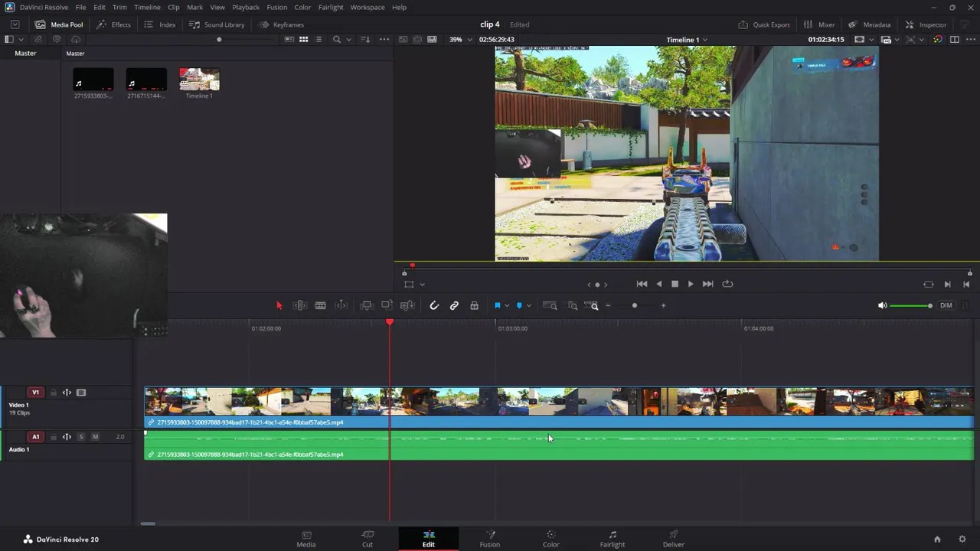This screenshot has width=980, height=551.
Task: Open marker color dropdown arrow
Action: coord(528,306)
